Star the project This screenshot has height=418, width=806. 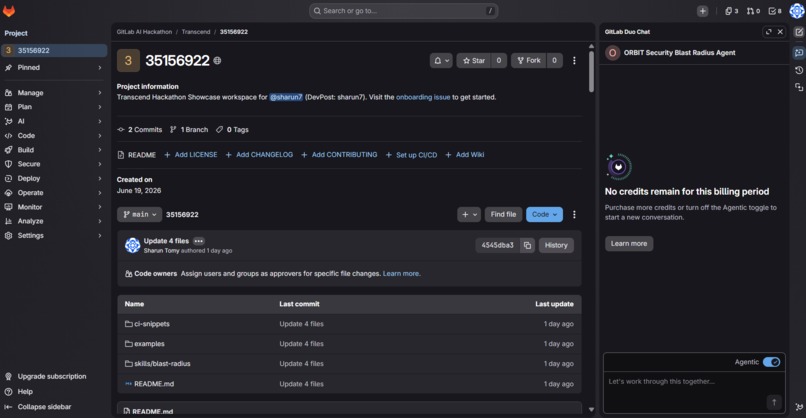click(x=473, y=61)
